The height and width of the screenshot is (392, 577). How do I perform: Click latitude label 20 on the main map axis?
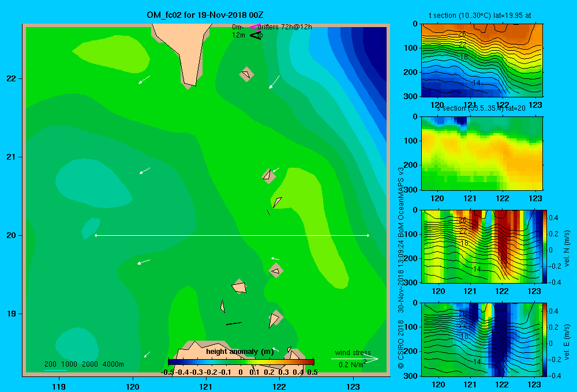click(x=12, y=235)
